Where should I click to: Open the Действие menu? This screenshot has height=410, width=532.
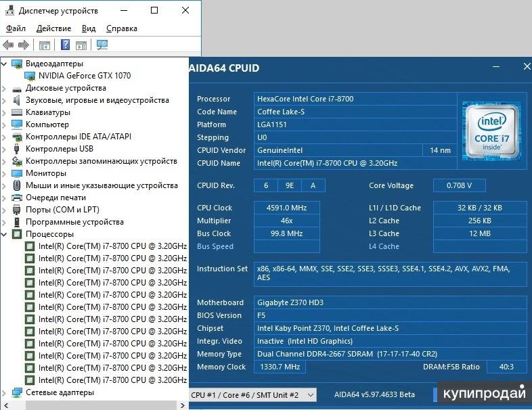(x=53, y=28)
